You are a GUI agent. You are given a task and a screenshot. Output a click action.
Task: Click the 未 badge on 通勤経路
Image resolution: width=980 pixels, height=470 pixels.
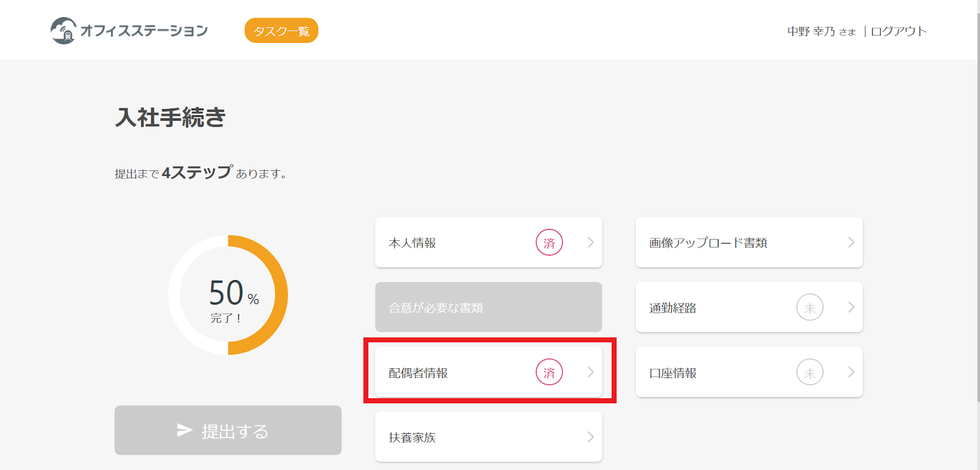pyautogui.click(x=810, y=308)
